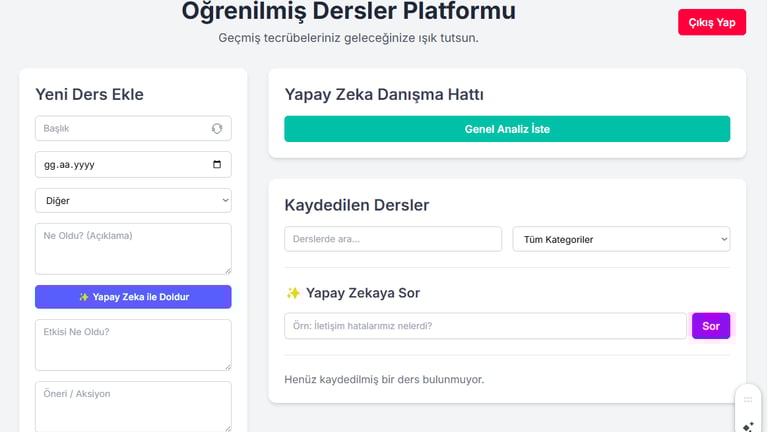Open the Tüm Kategoriler filter dropdown
This screenshot has width=768, height=432.
[x=621, y=239]
